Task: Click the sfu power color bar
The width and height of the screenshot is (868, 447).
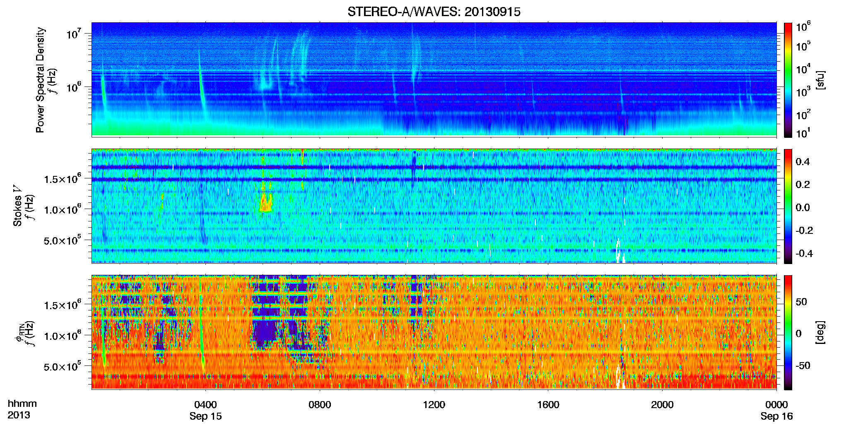Action: [x=788, y=80]
